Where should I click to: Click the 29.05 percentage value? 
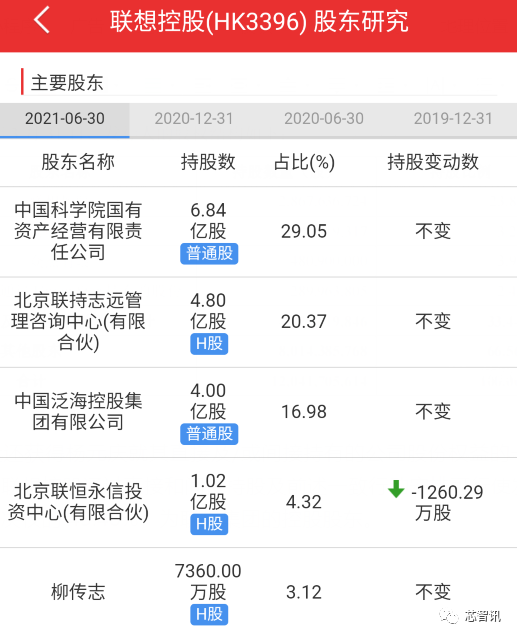point(304,231)
